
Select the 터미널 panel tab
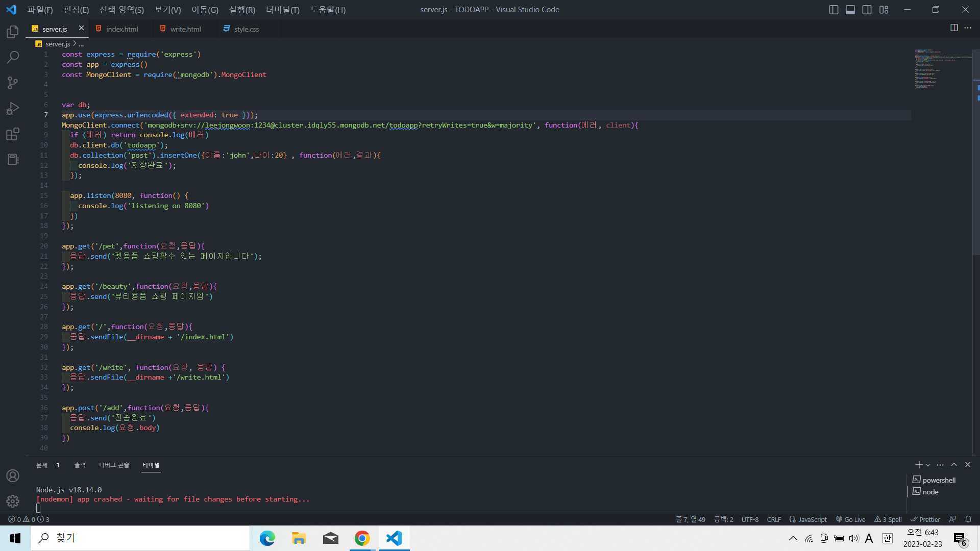(x=151, y=465)
